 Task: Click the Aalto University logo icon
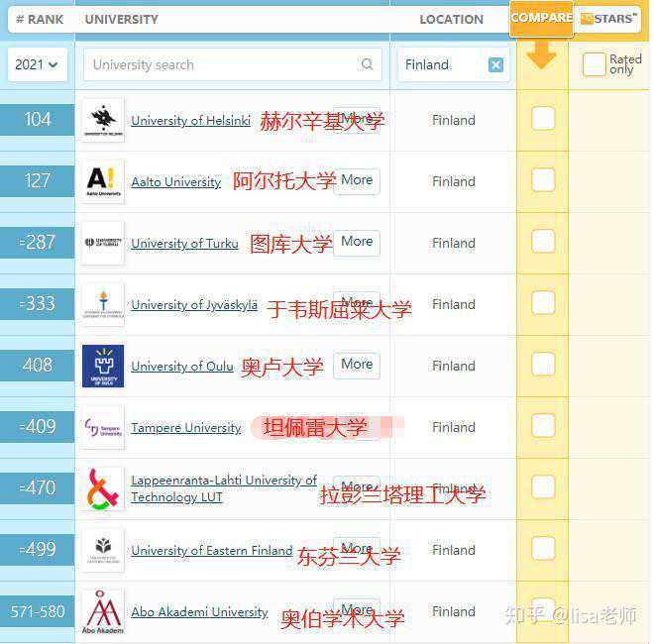coord(103,181)
